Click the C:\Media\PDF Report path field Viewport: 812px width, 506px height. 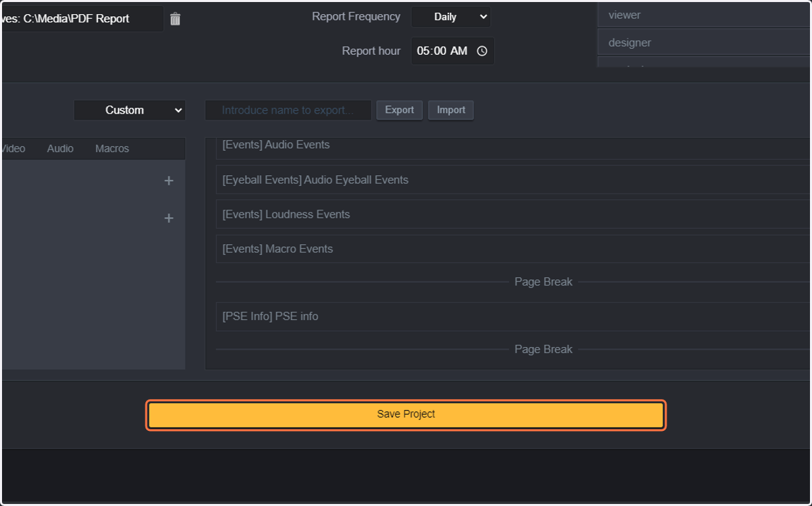tap(82, 19)
